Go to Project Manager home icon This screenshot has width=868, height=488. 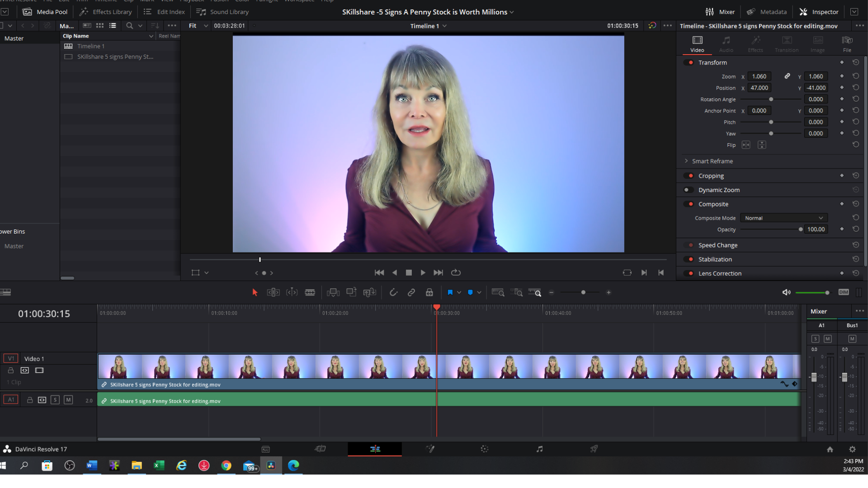pos(830,449)
